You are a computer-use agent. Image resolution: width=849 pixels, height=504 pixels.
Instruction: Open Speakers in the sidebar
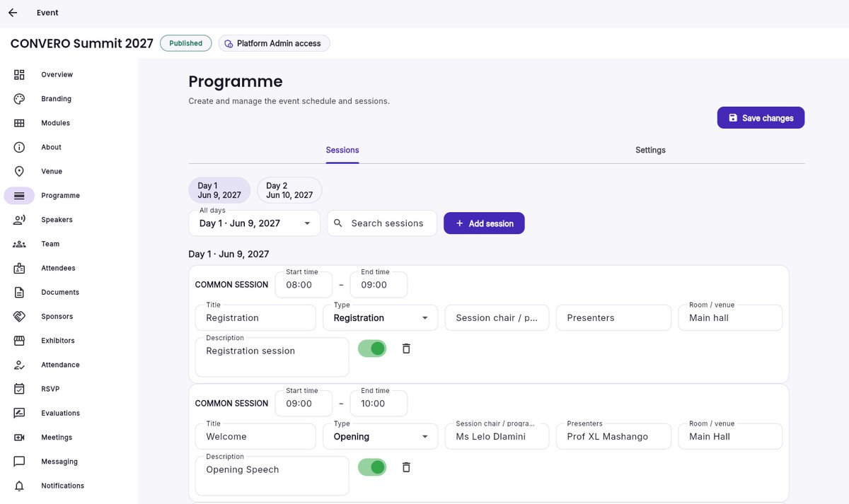click(x=57, y=220)
